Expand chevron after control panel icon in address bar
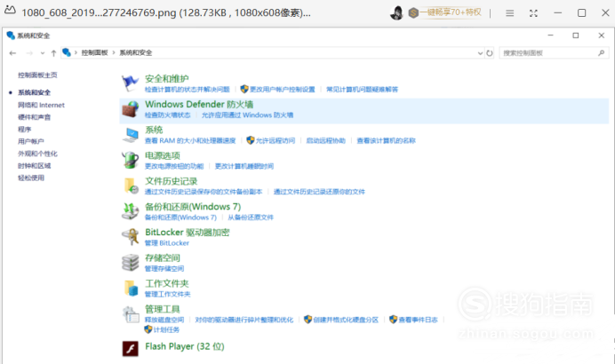The height and width of the screenshot is (364, 615). point(76,52)
